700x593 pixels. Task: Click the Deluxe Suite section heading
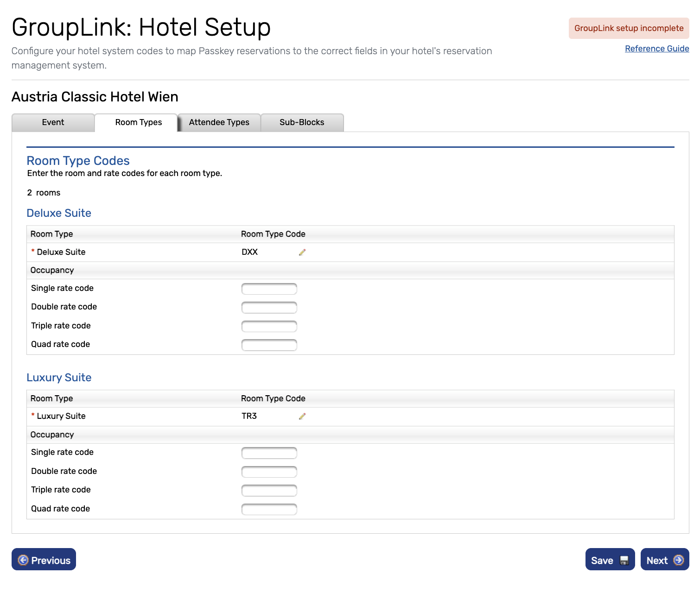click(x=59, y=213)
